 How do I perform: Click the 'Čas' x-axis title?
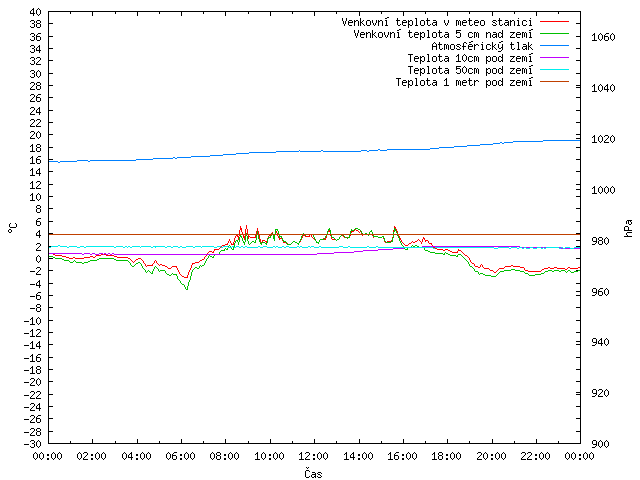(x=313, y=473)
